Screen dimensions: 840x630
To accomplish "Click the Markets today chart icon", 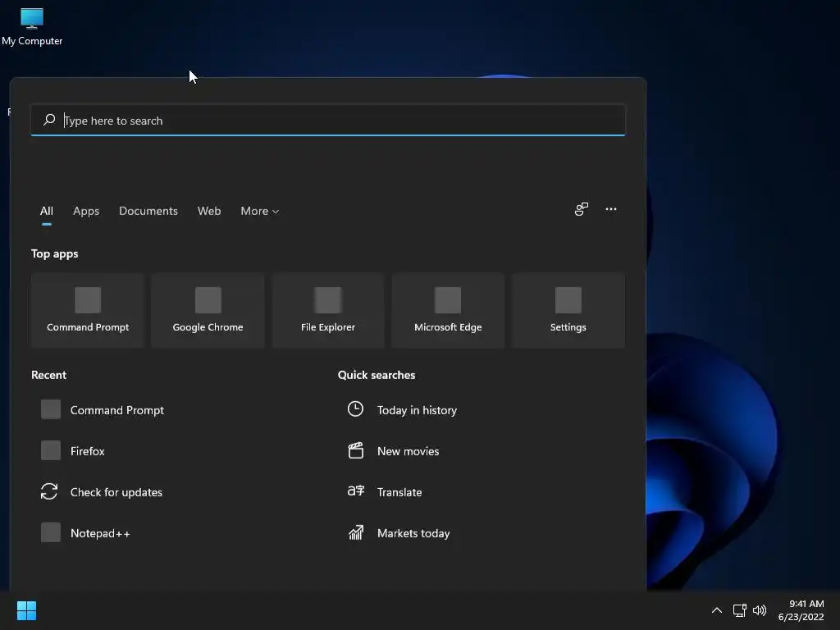I will (x=356, y=532).
